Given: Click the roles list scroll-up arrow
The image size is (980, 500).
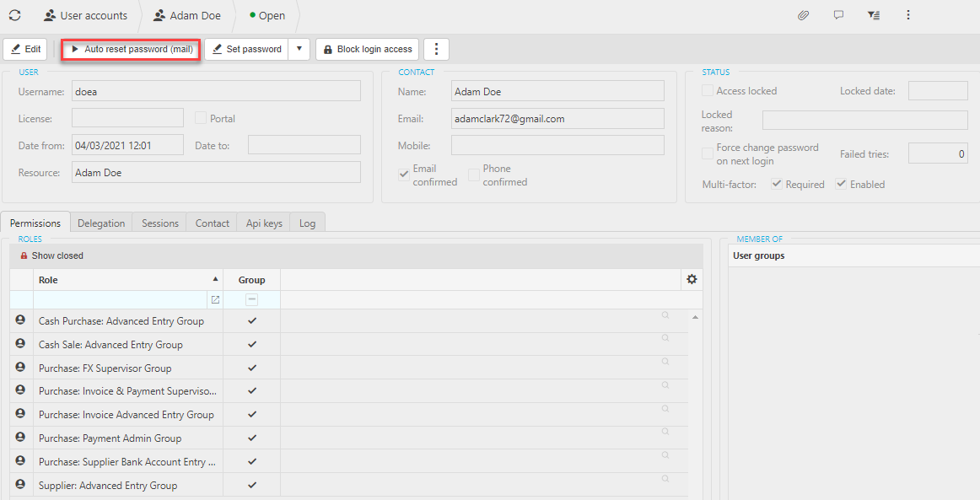Looking at the screenshot, I should 695,317.
